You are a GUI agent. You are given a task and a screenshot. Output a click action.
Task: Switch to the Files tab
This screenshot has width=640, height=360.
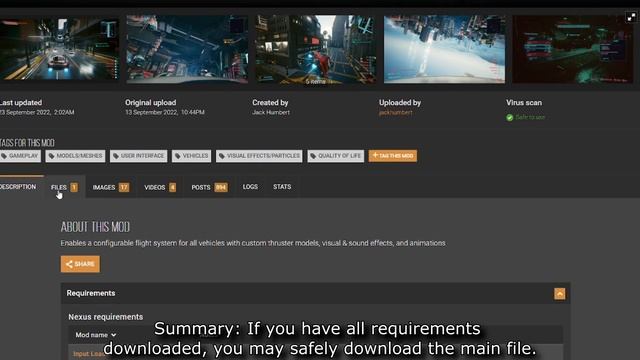[64, 187]
